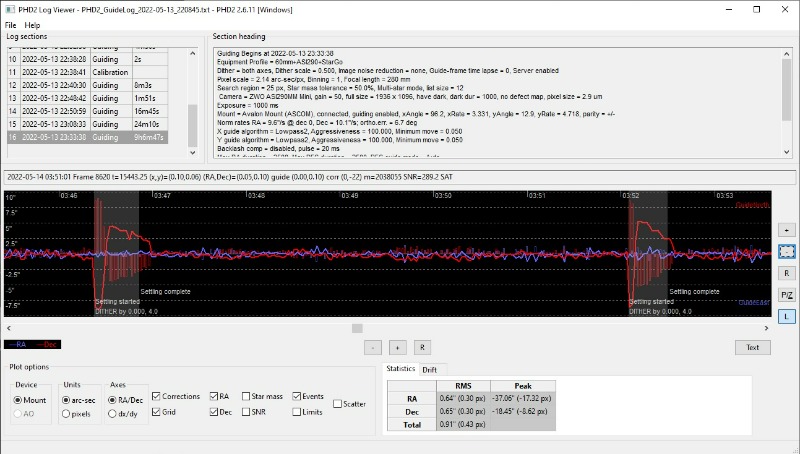The width and height of the screenshot is (800, 454).
Task: Click graph scroll right arrow
Action: (766, 328)
